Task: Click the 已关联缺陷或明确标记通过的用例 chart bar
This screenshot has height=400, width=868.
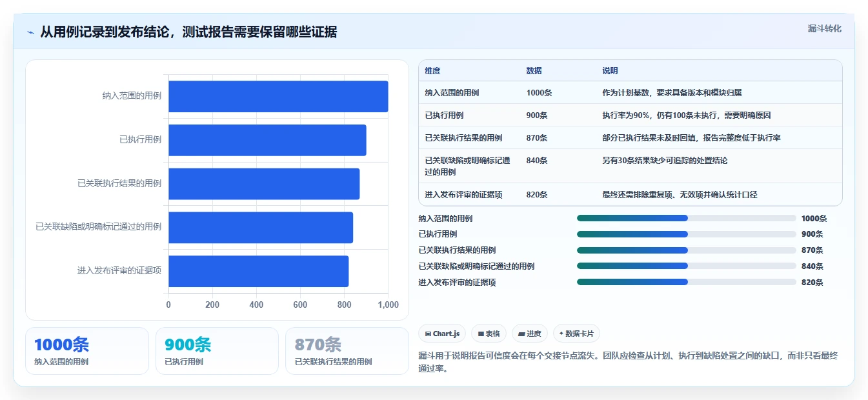Action: pos(261,228)
